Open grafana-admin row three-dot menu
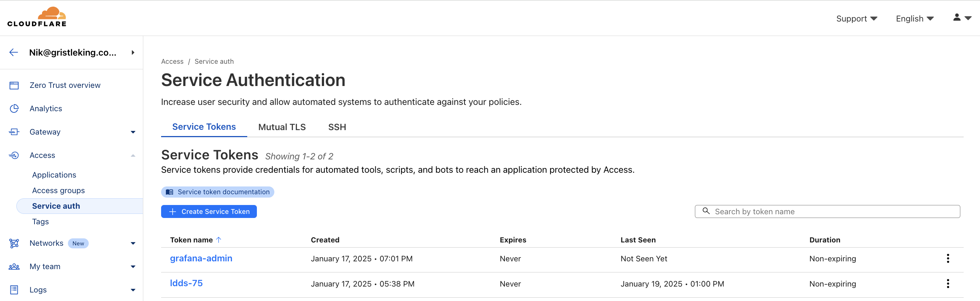The height and width of the screenshot is (301, 980). [948, 258]
